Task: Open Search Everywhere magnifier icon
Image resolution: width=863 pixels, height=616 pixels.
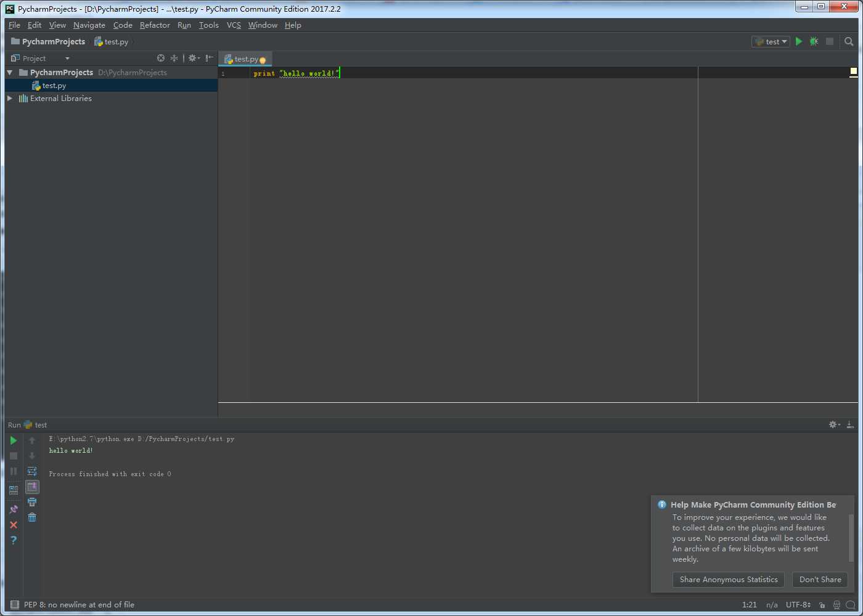Action: pos(849,41)
